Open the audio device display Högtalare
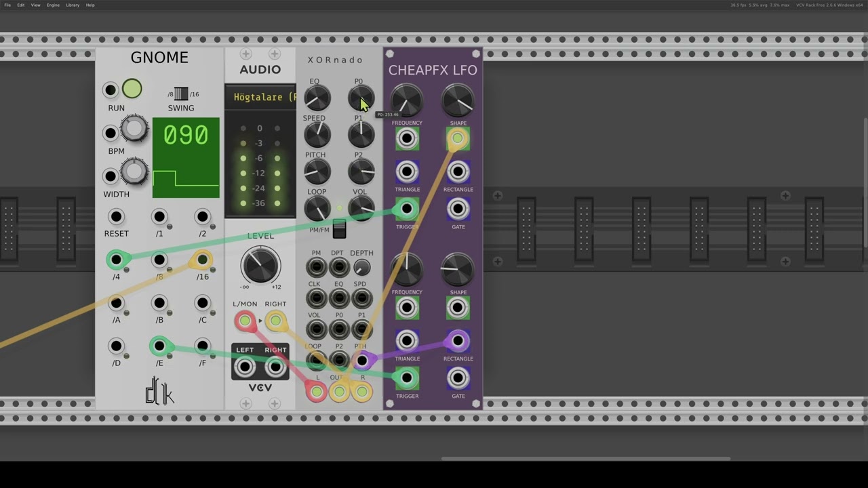868x488 pixels. (260, 97)
